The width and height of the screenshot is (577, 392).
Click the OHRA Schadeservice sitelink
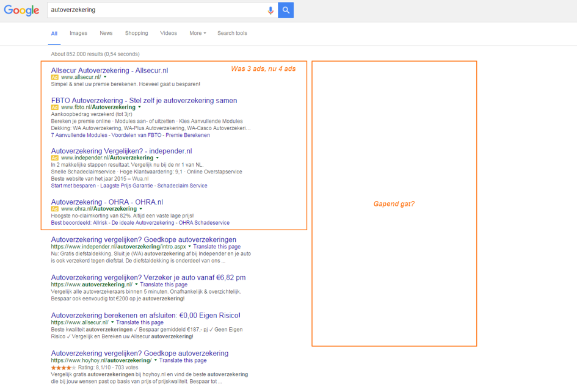pyautogui.click(x=204, y=223)
